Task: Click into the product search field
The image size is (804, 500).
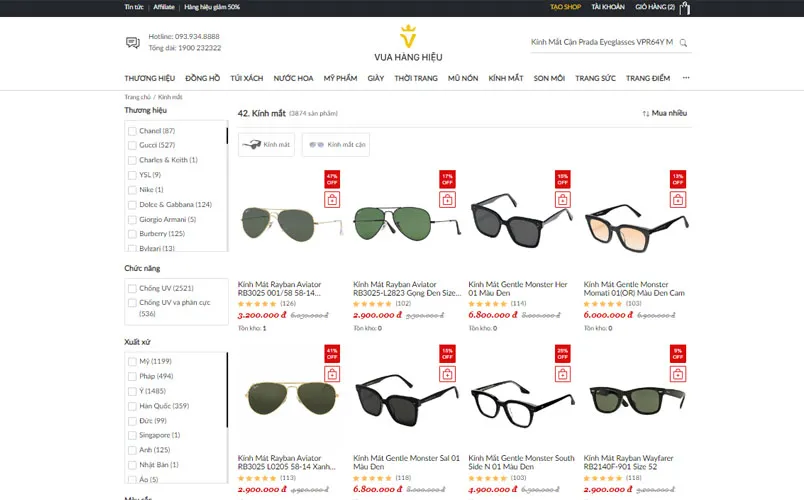Action: 602,43
